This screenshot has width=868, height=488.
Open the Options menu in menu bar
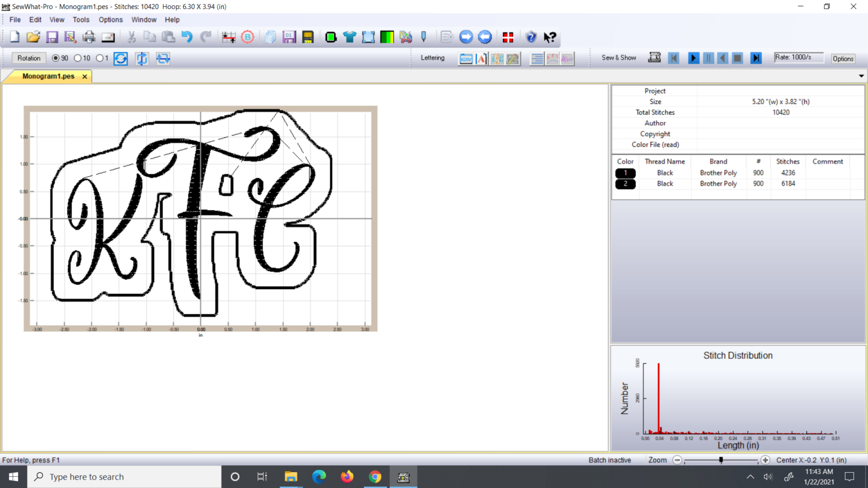tap(110, 20)
